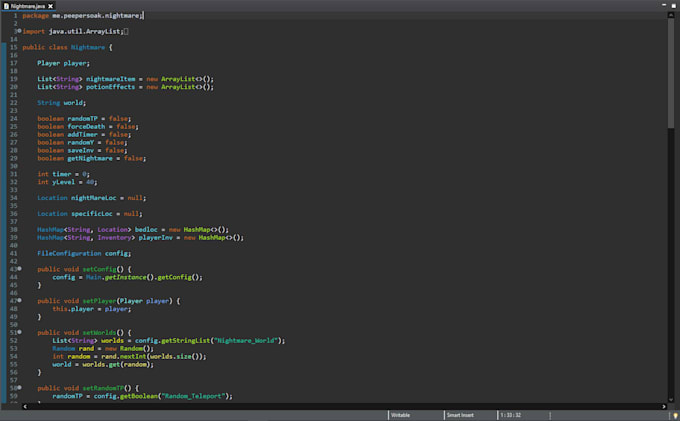The width and height of the screenshot is (680, 421).
Task: Click the Writable status bar entry
Action: 400,415
